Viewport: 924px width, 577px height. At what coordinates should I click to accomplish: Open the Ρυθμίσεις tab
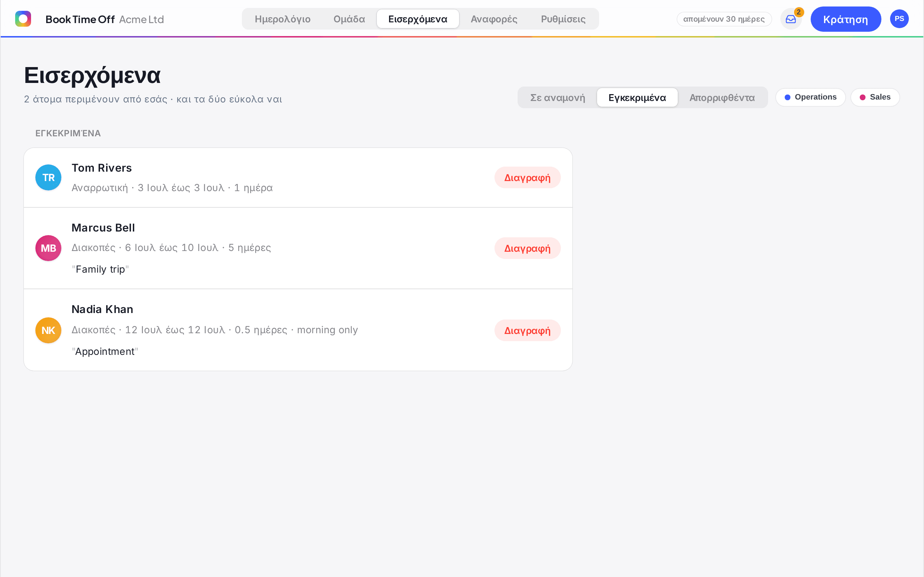pos(563,19)
